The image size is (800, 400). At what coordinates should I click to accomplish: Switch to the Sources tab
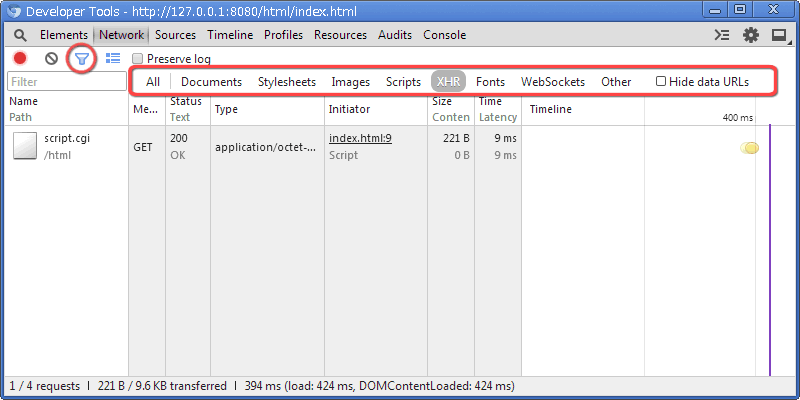coord(176,35)
